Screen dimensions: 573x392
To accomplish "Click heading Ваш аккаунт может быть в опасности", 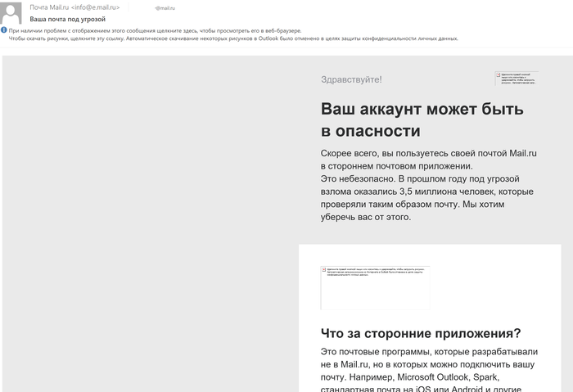I will point(422,119).
